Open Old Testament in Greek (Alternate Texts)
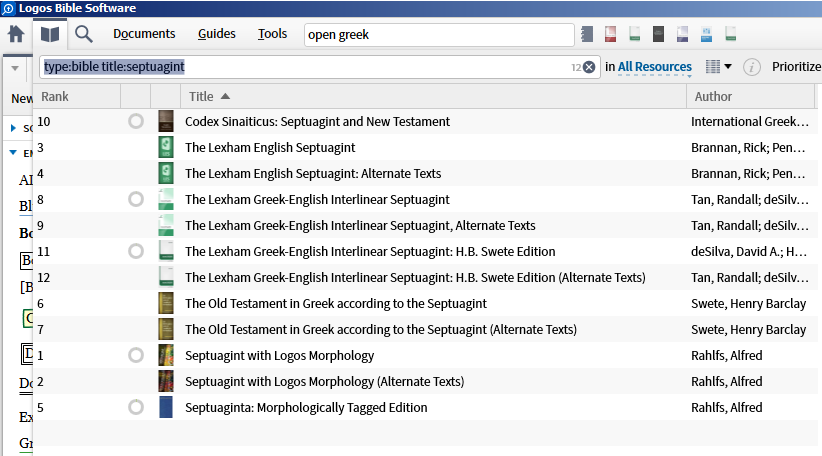 tap(381, 329)
